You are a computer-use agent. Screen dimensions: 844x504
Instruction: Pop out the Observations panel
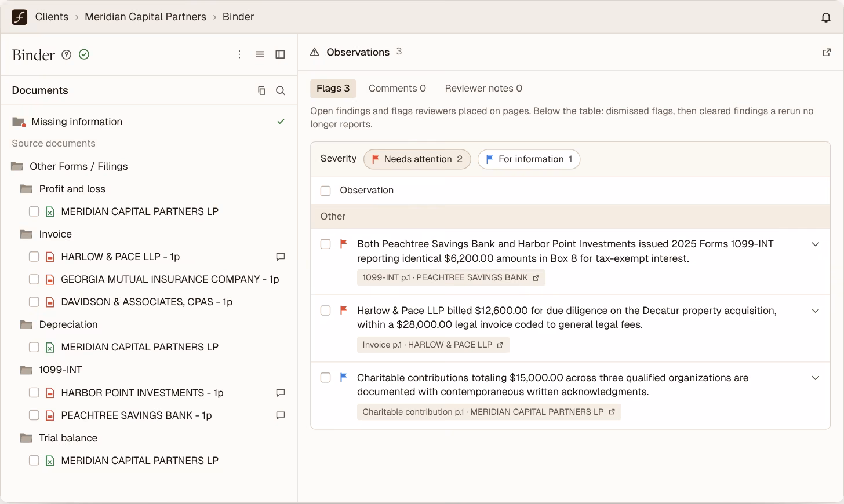coord(827,52)
